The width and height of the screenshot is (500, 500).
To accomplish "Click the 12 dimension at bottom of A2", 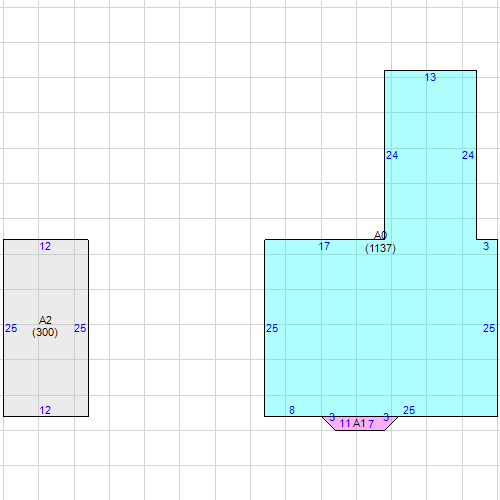I will (x=45, y=410).
